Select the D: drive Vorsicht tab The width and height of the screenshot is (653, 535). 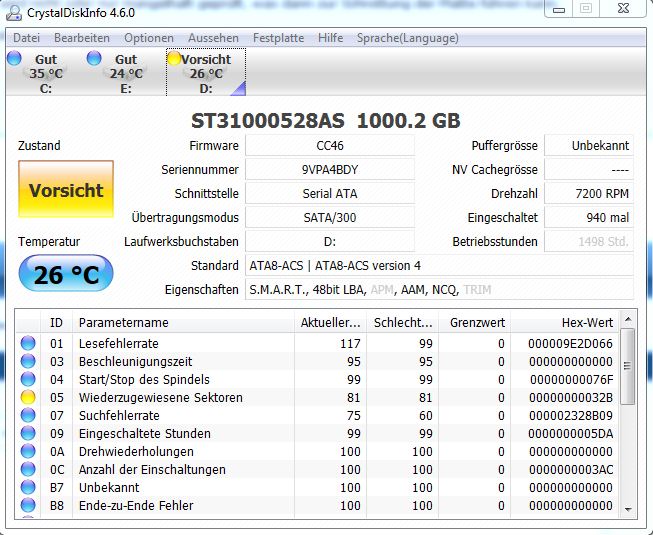pos(206,73)
